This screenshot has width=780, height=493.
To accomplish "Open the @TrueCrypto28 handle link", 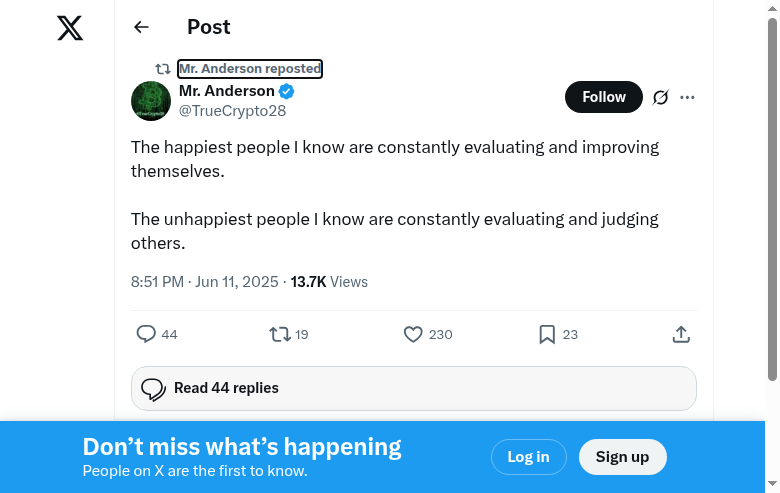I will click(232, 111).
